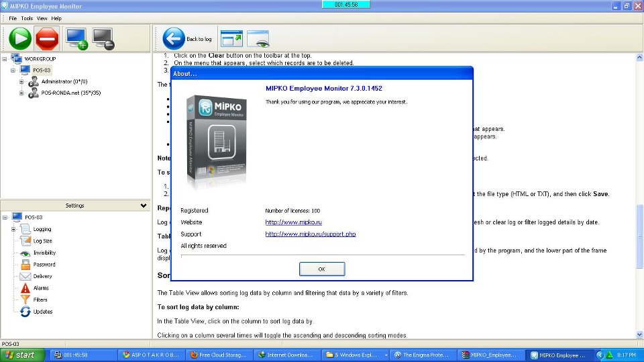Expand the POS-RONDA.net user node
644x362 pixels.
pyautogui.click(x=21, y=93)
